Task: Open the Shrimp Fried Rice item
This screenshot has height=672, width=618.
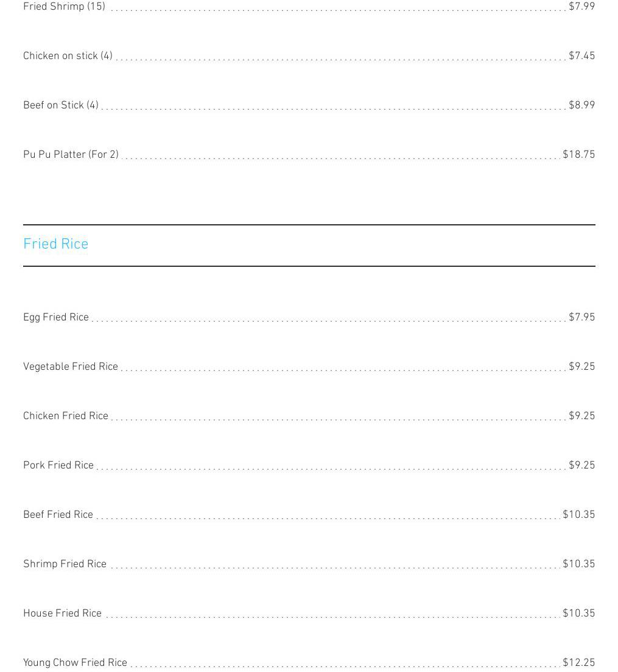Action: click(65, 564)
